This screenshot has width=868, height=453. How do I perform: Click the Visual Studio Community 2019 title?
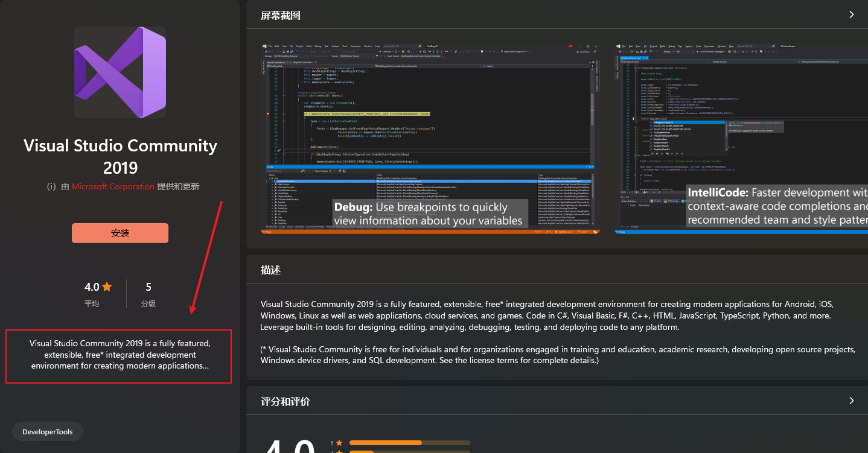pos(120,157)
